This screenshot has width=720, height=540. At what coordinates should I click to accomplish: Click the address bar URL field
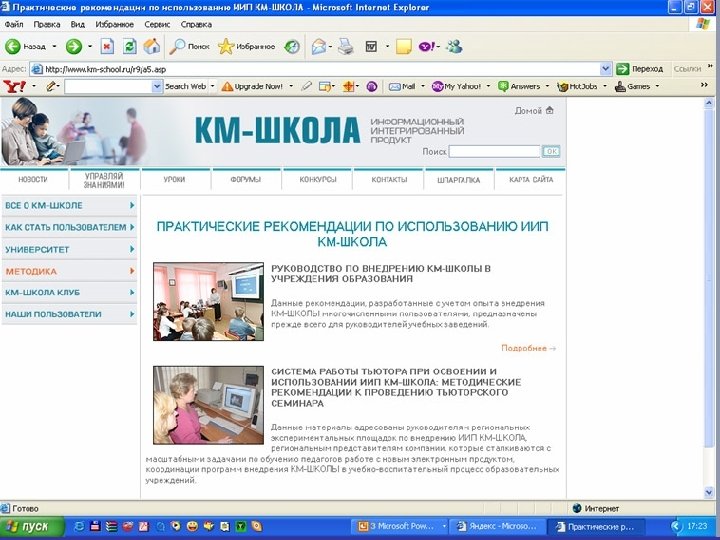coord(315,69)
